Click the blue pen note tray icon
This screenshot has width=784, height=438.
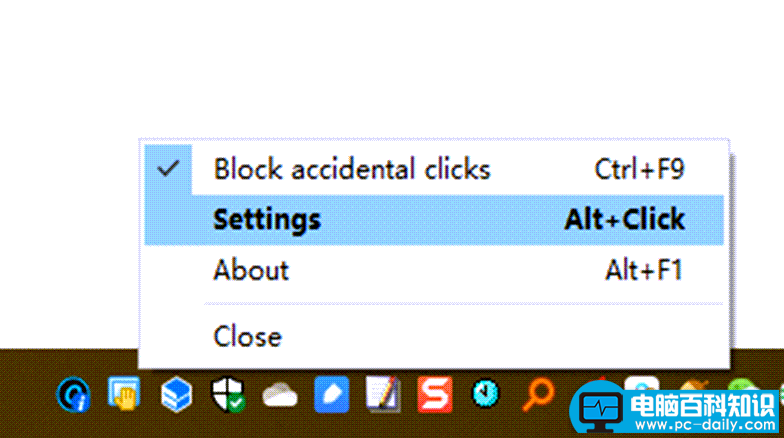pos(332,394)
